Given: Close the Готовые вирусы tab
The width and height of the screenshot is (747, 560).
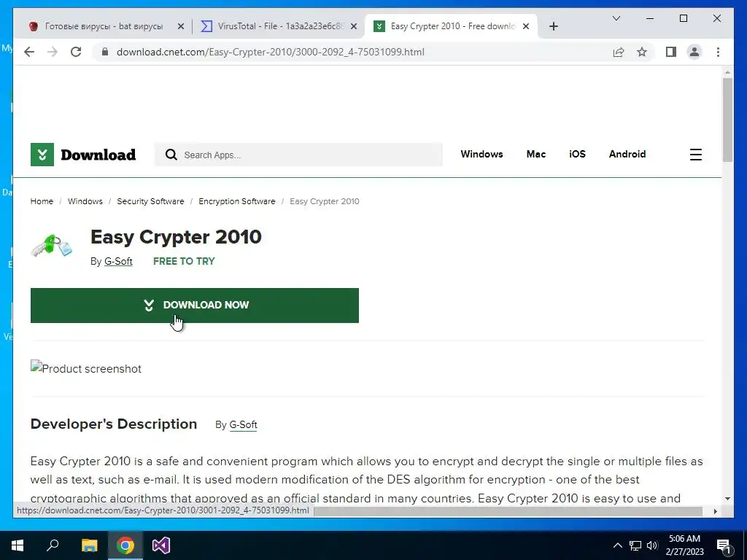Looking at the screenshot, I should point(181,26).
